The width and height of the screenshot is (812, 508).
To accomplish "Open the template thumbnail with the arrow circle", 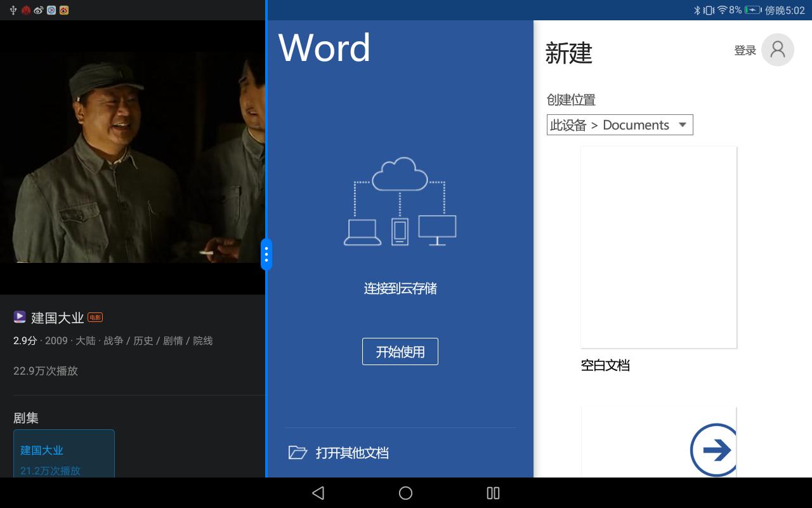I will (658, 442).
